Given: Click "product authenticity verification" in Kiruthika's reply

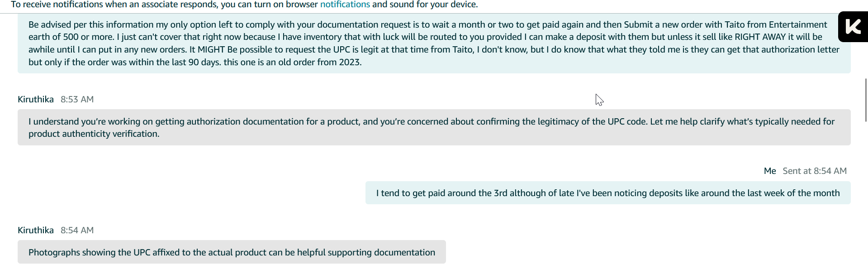Looking at the screenshot, I should coord(94,134).
